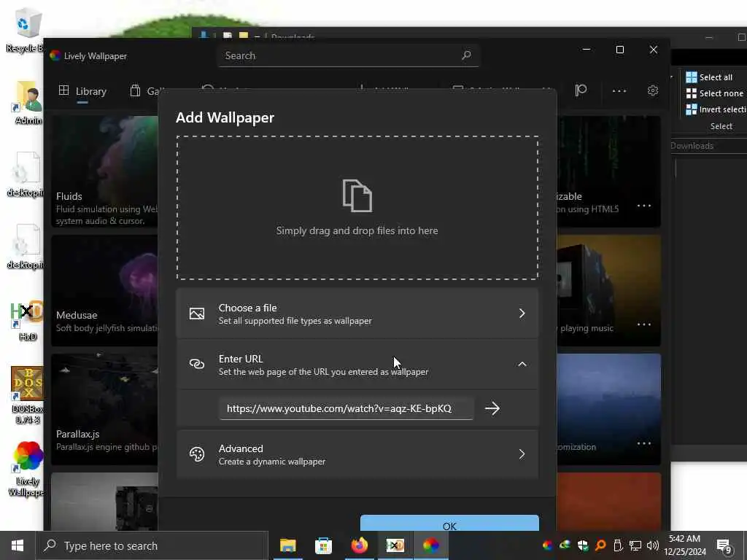
Task: Click the Windows Security tray icon
Action: [583, 545]
